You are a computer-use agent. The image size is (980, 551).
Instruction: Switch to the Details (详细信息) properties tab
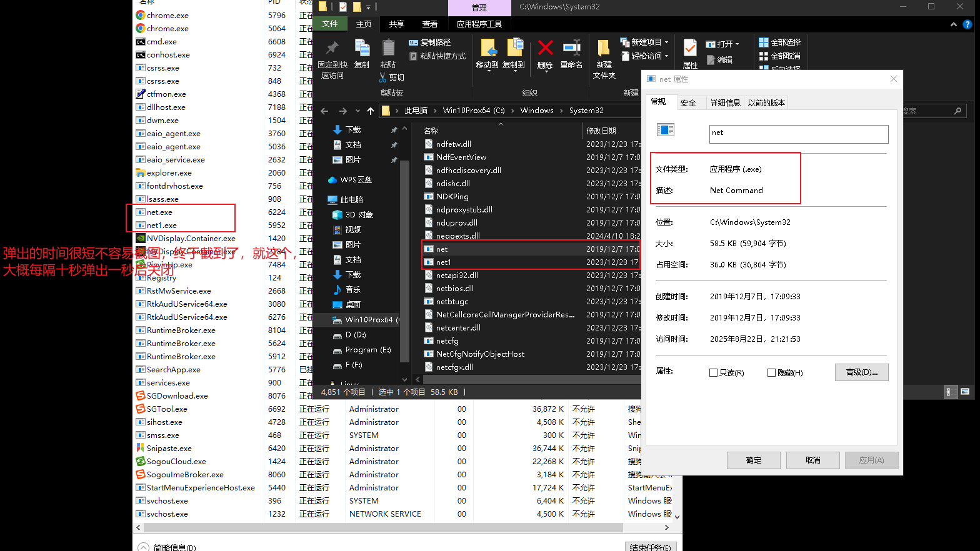tap(725, 103)
